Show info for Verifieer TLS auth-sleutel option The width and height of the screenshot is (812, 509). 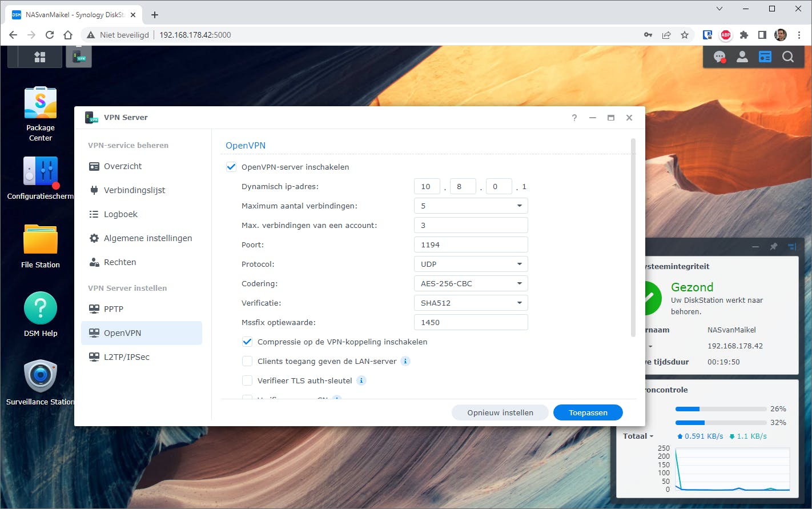pyautogui.click(x=361, y=380)
